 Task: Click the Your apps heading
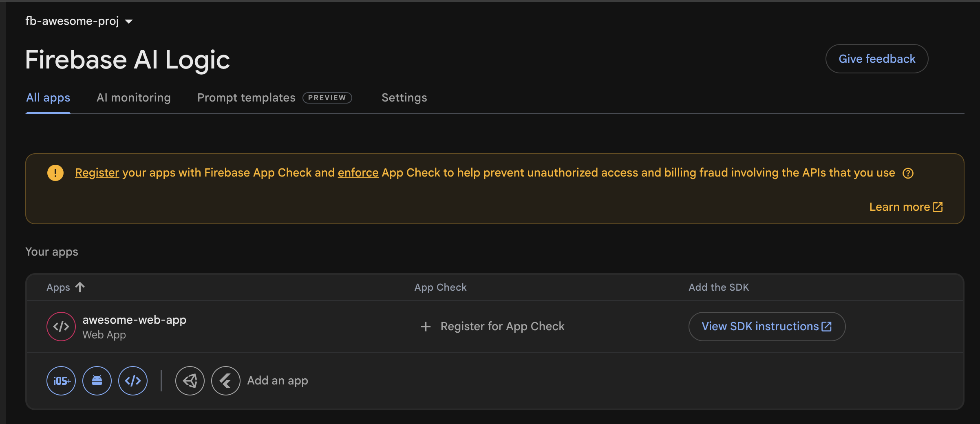tap(52, 252)
